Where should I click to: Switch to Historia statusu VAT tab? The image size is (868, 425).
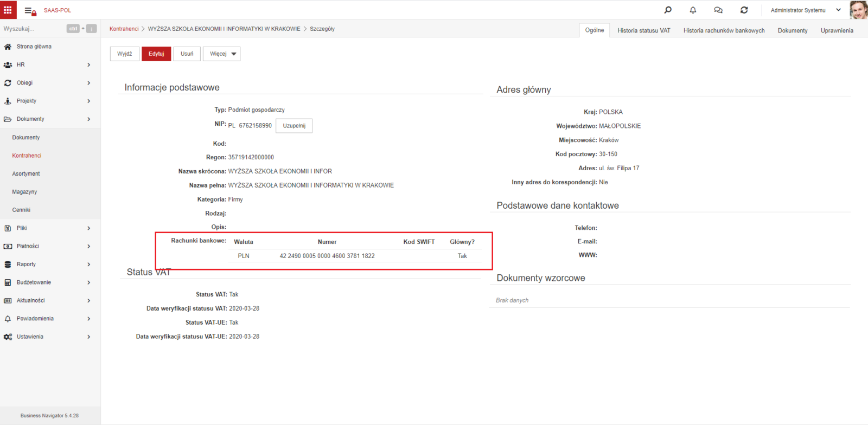644,30
